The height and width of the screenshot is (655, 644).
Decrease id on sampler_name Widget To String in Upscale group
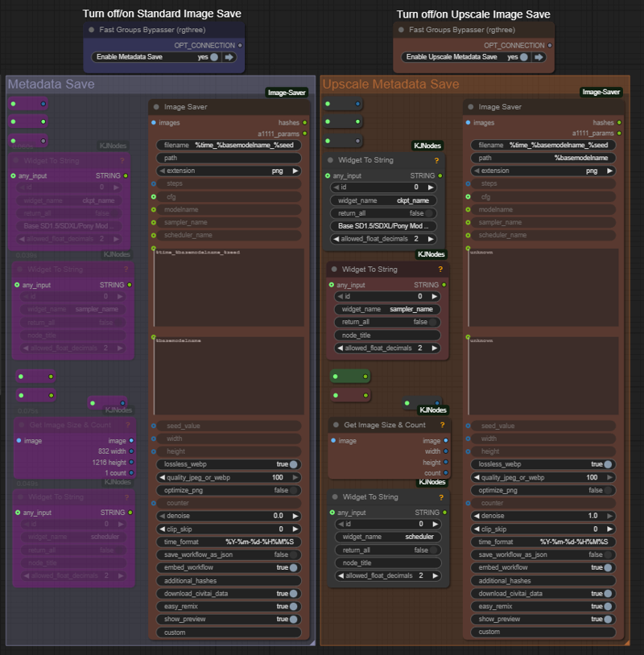(341, 297)
